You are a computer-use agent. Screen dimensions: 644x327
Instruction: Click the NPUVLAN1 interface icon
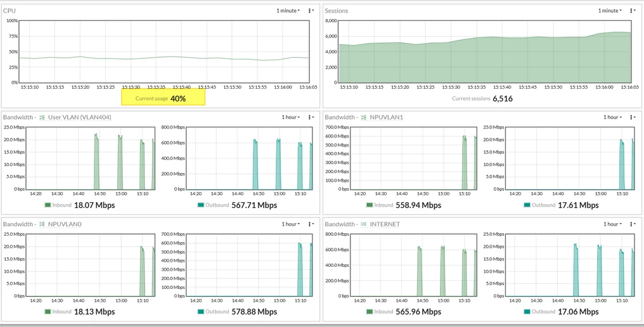[363, 117]
